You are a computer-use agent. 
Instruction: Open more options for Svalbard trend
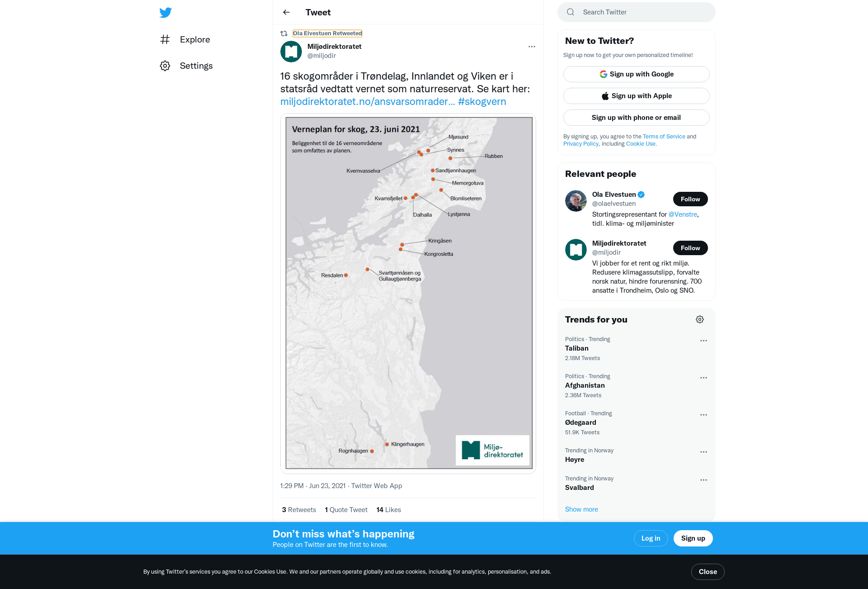703,480
